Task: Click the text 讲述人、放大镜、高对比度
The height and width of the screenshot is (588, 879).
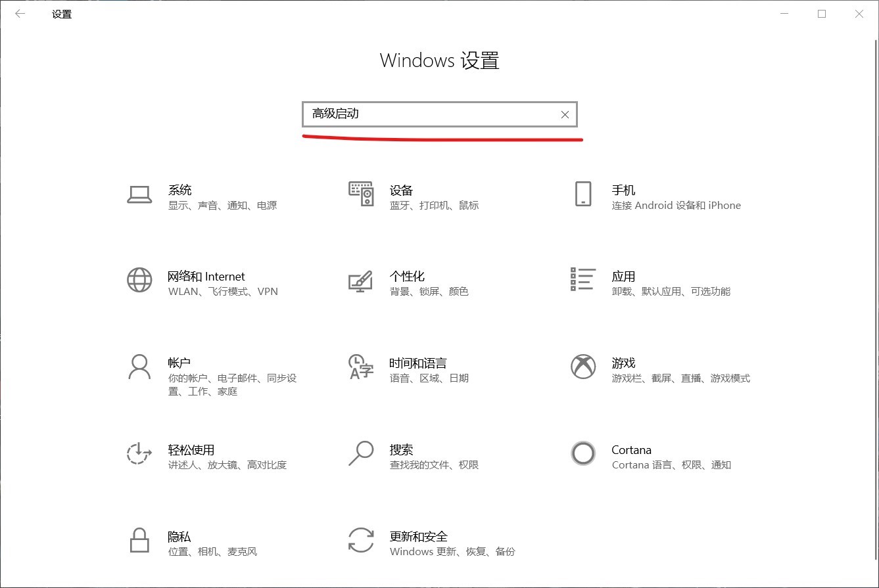Action: point(227,465)
